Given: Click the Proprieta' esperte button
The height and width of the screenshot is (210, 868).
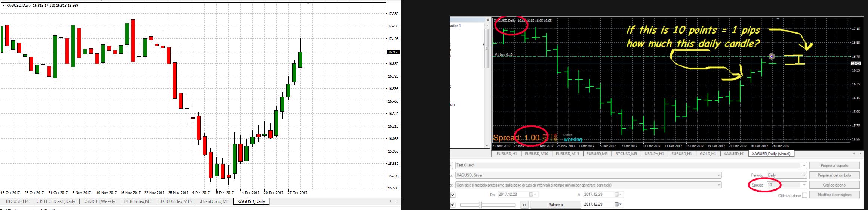Looking at the screenshot, I should (x=834, y=165).
